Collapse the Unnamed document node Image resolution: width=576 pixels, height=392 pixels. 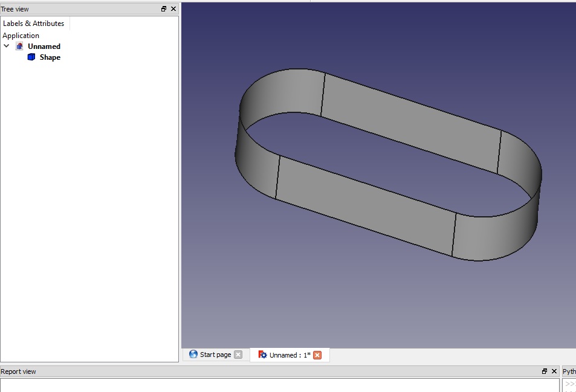7,46
